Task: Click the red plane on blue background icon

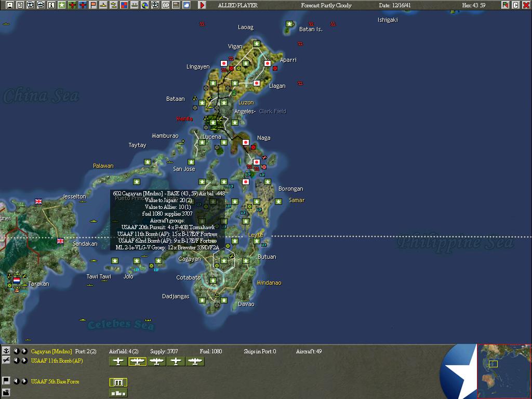Action: coord(83,5)
